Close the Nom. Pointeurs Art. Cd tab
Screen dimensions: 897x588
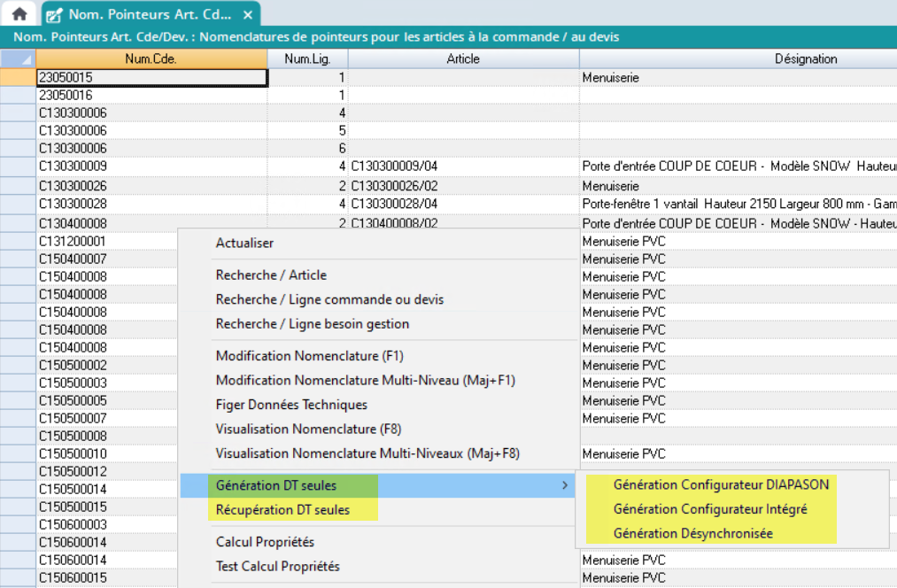pos(248,15)
